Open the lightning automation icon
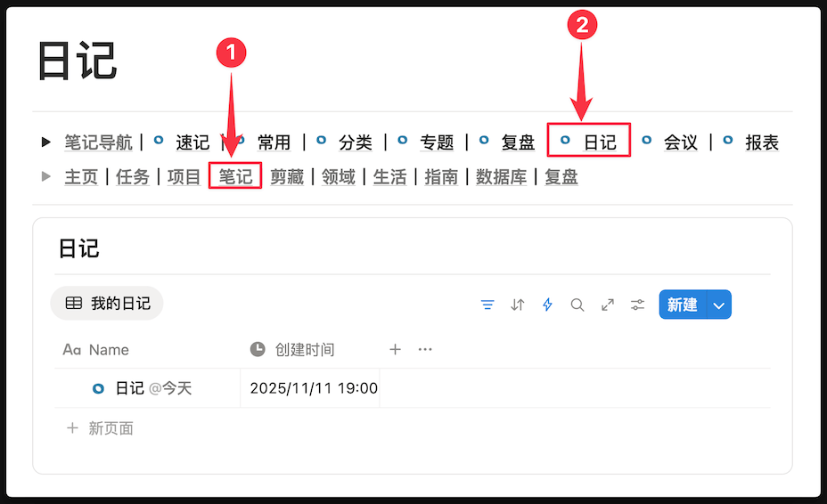Image resolution: width=827 pixels, height=504 pixels. pyautogui.click(x=547, y=305)
